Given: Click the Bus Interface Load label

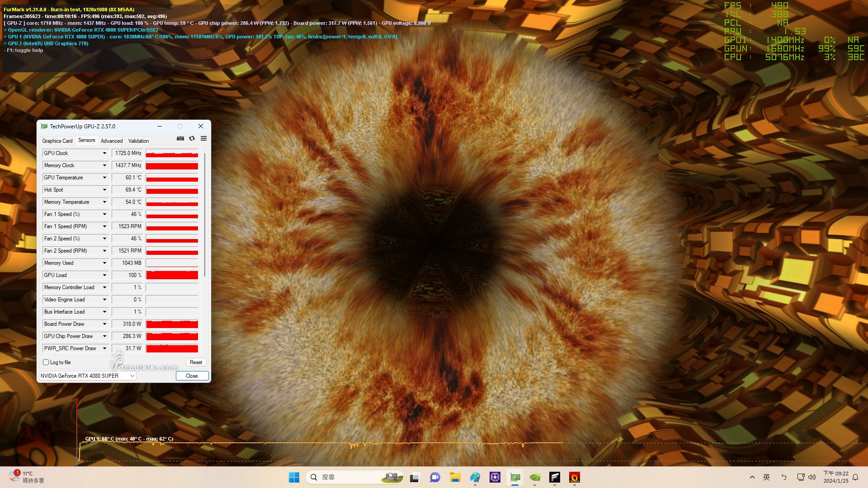Looking at the screenshot, I should [x=64, y=312].
